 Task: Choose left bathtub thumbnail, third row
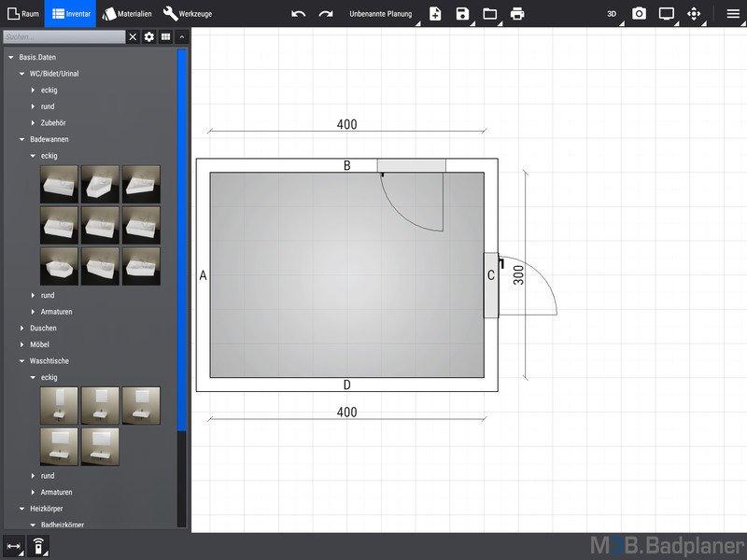[59, 267]
